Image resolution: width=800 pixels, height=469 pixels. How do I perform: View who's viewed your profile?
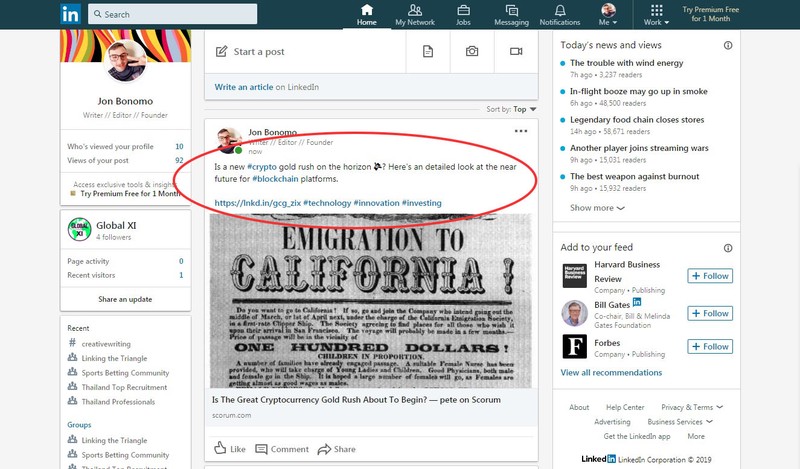click(126, 146)
